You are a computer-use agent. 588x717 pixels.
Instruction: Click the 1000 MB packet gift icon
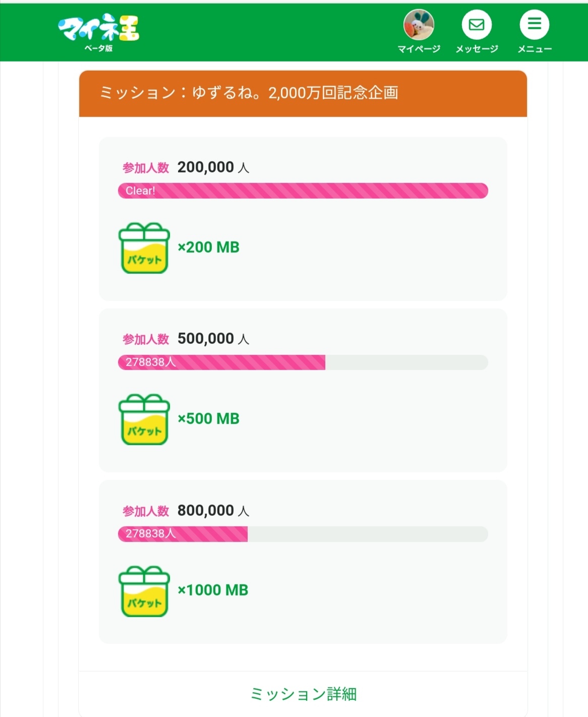tap(144, 591)
